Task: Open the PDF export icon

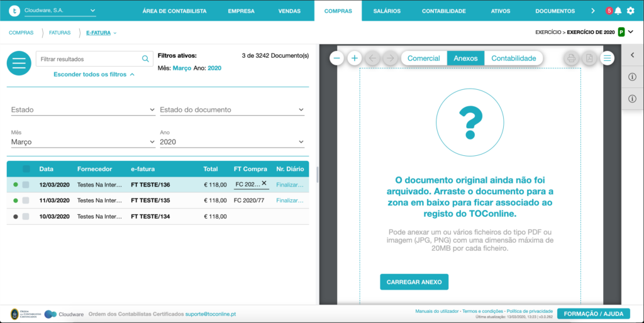Action: click(589, 58)
